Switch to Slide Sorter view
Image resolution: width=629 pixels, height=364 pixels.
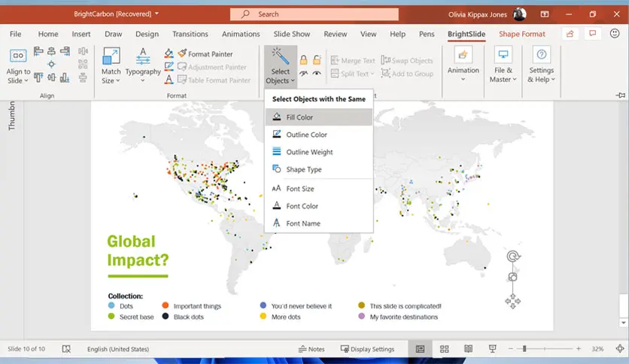(444, 349)
